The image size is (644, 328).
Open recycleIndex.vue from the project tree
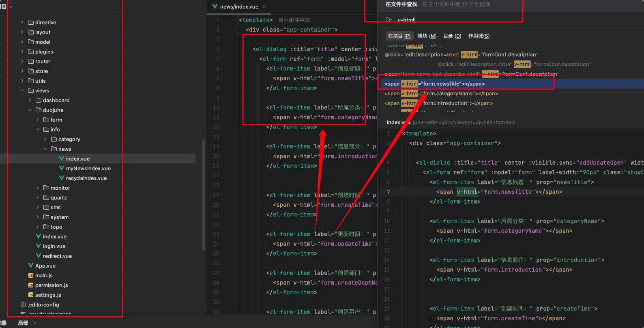pyautogui.click(x=86, y=178)
